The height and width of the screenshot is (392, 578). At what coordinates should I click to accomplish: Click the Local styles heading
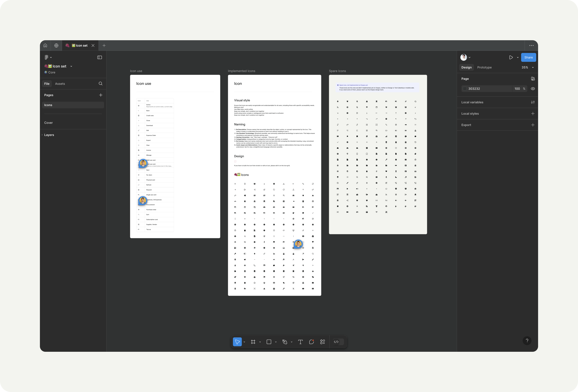point(470,114)
